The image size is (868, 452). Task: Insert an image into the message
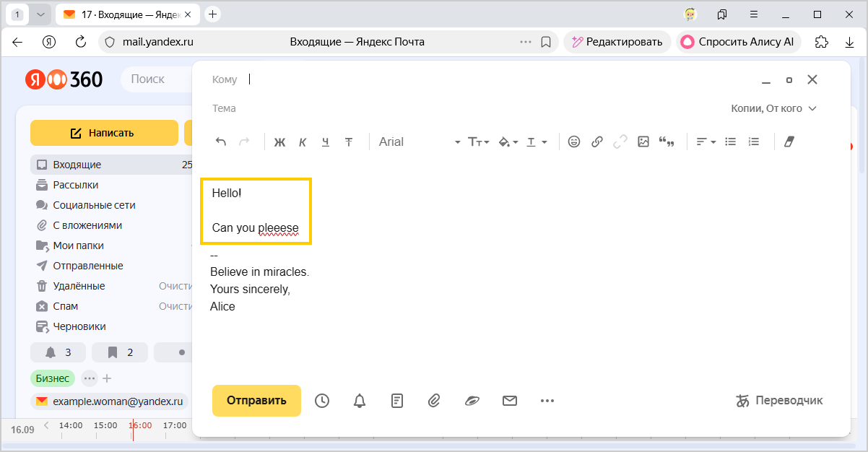(643, 142)
